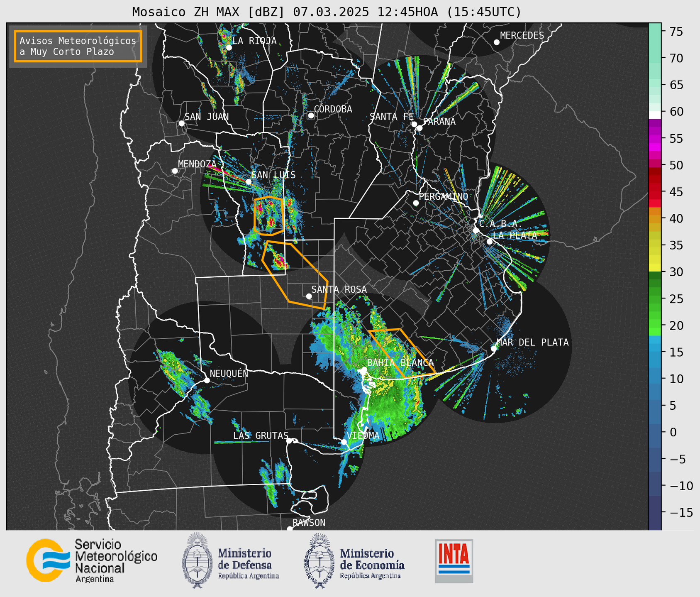The height and width of the screenshot is (597, 700).
Task: Pick the dark navy -15 dBZ band on colorbar
Action: 654,513
